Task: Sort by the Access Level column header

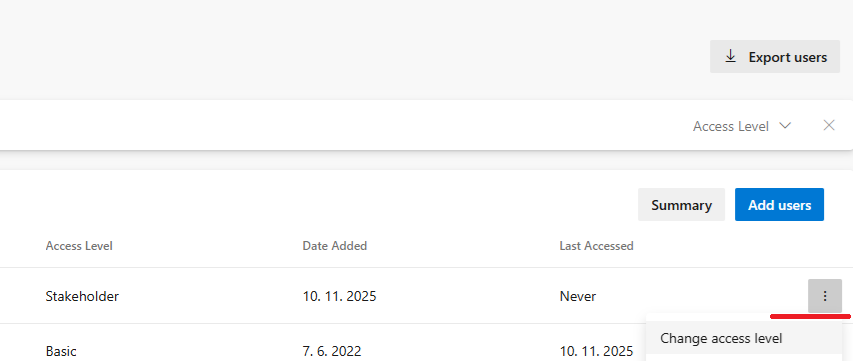Action: tap(79, 246)
